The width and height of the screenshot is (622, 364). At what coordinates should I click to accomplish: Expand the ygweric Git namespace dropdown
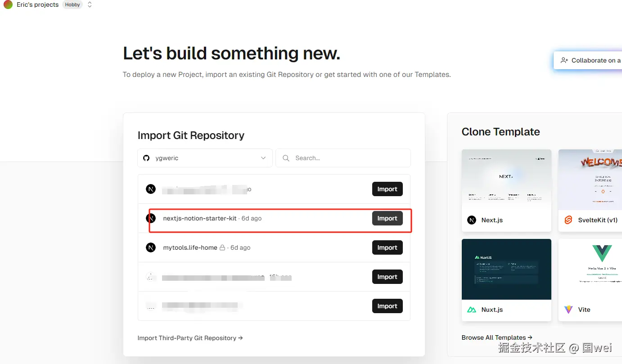(x=263, y=158)
